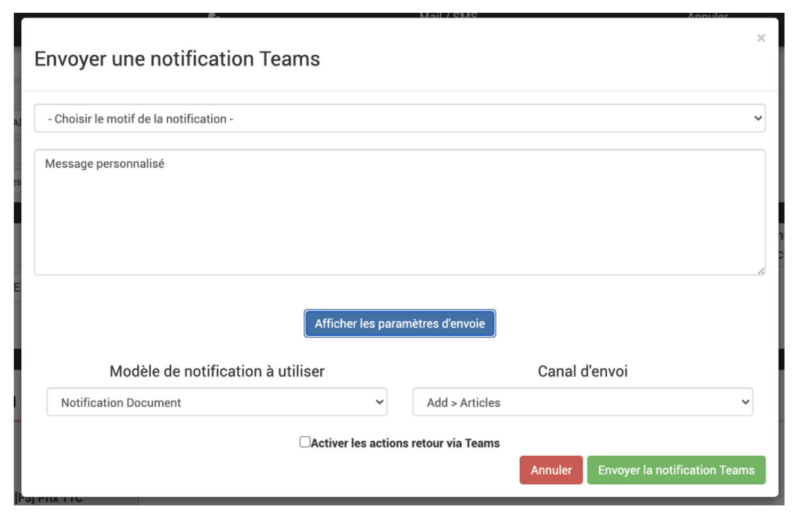Open the notification reason dropdown
Image resolution: width=809 pixels, height=532 pixels.
[400, 118]
